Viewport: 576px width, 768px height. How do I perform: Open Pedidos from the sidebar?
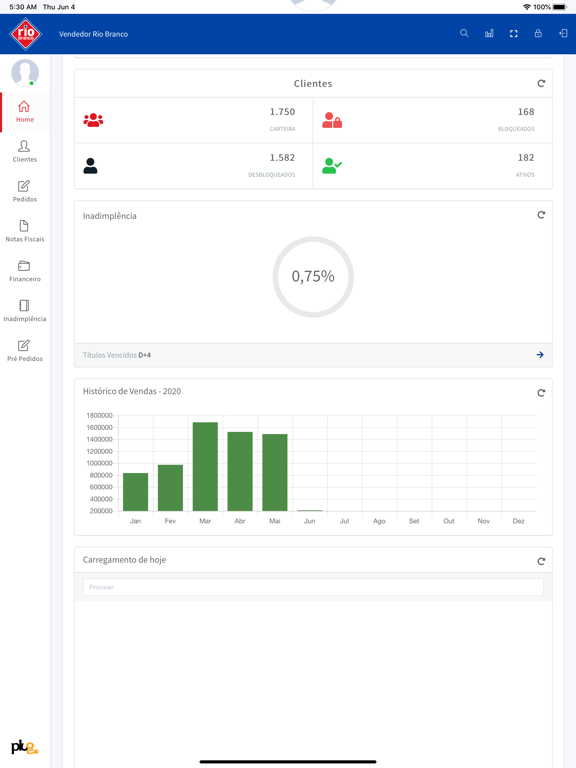[24, 191]
